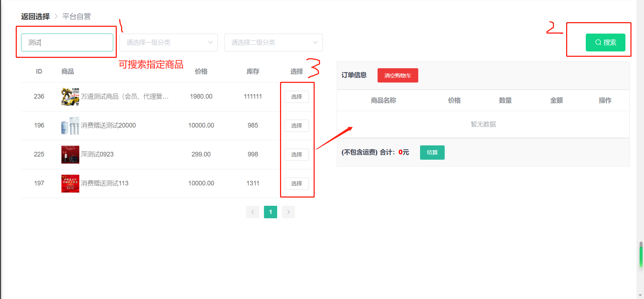Click the search keyword input field

coord(67,43)
